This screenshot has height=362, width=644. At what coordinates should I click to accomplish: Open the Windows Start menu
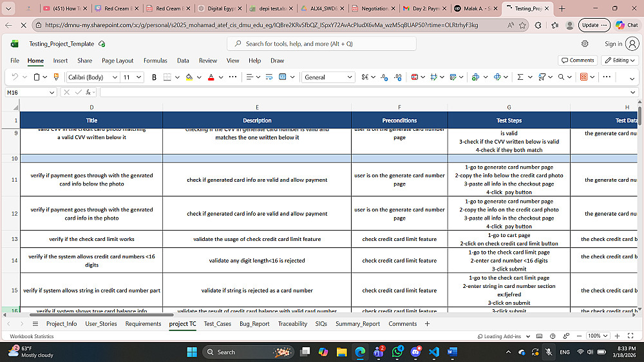192,352
